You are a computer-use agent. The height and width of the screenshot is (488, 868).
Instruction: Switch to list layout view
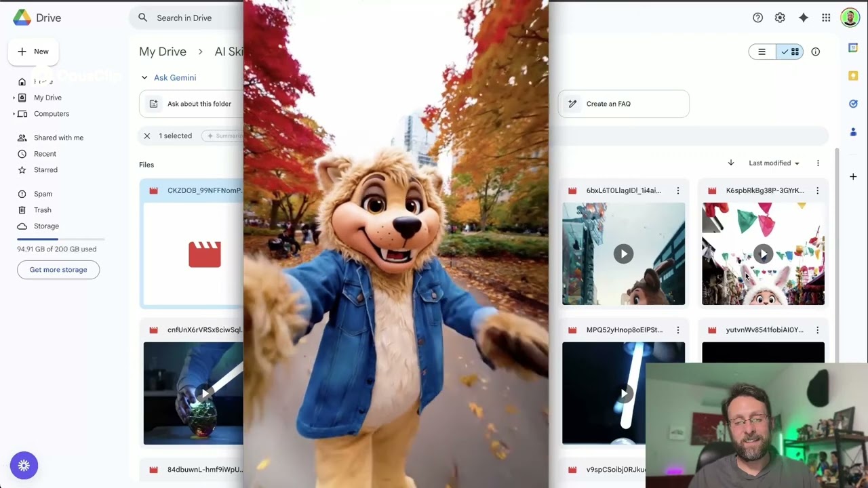coord(762,52)
